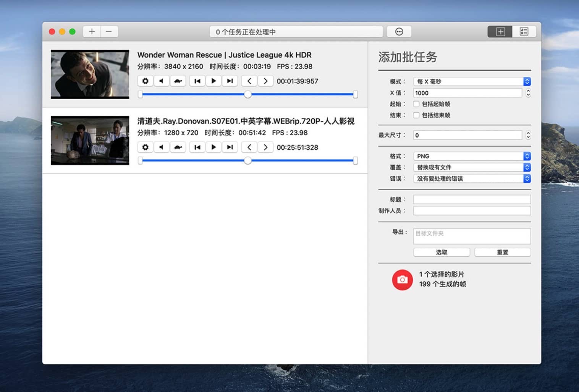The width and height of the screenshot is (579, 392).
Task: Open settings gear for Wonder Woman video
Action: coord(145,81)
